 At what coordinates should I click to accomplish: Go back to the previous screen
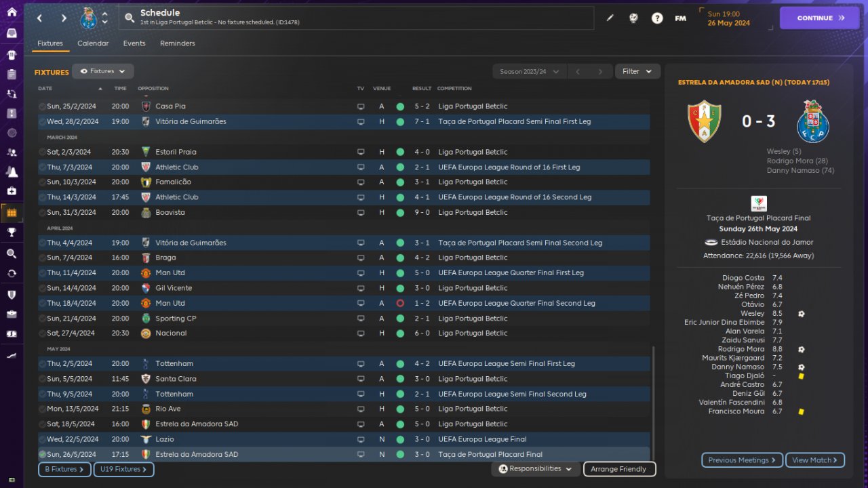39,18
